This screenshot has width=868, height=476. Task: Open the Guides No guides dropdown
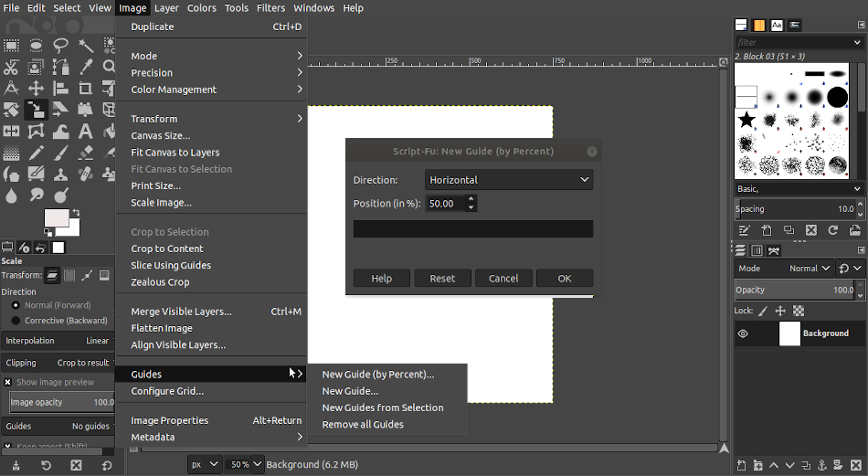(58, 426)
